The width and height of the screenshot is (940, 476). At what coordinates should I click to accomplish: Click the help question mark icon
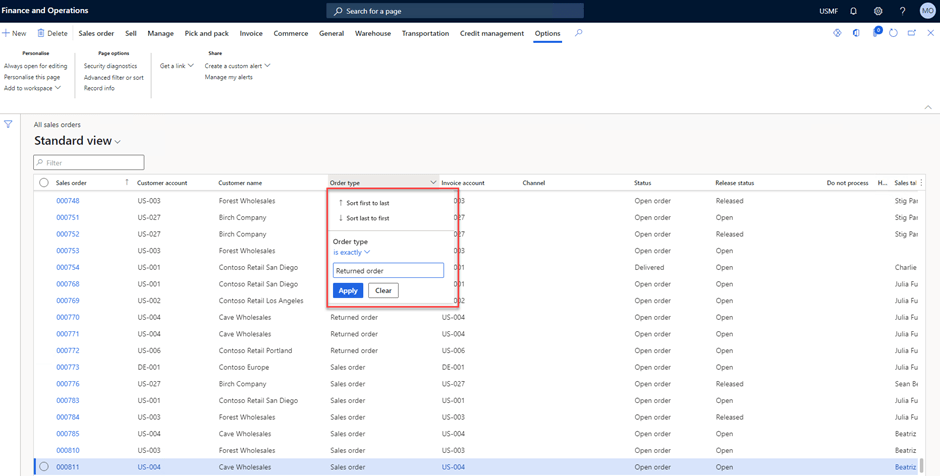(903, 11)
